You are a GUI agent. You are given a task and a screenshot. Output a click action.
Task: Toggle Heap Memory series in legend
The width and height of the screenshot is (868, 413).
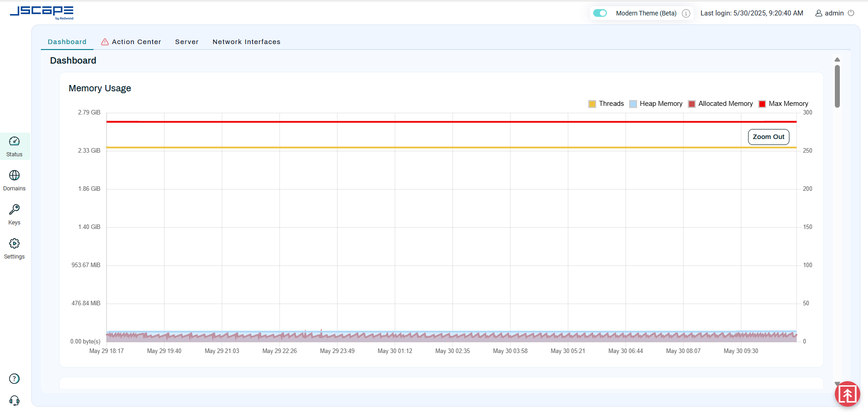656,104
